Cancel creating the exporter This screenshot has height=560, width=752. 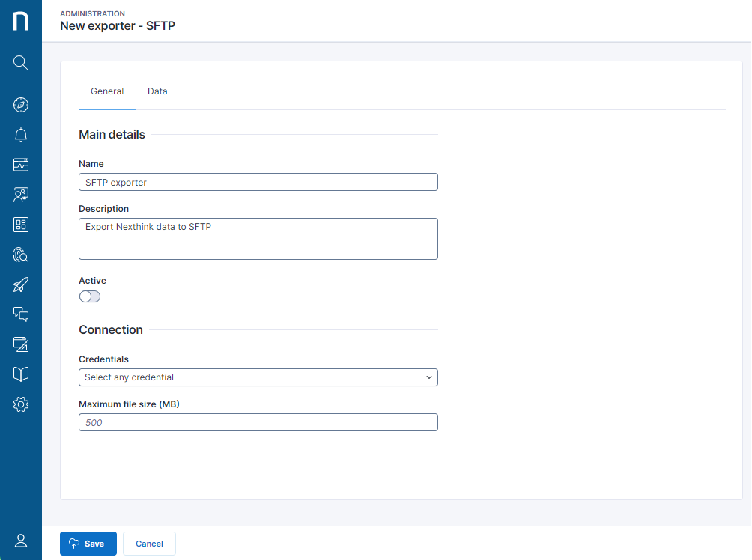point(148,544)
